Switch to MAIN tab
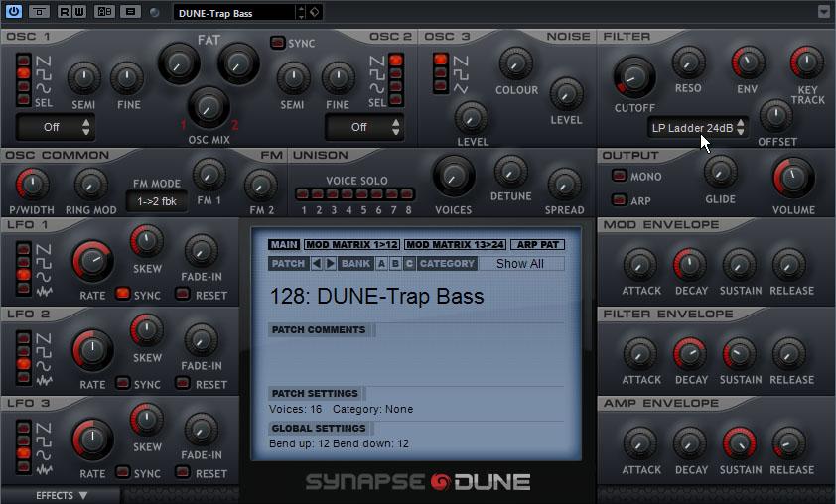The height and width of the screenshot is (504, 836). coord(284,244)
